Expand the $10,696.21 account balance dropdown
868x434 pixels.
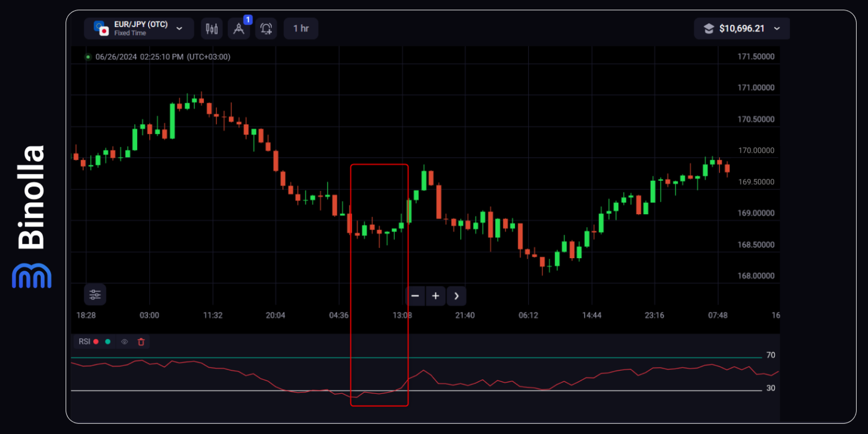click(742, 28)
